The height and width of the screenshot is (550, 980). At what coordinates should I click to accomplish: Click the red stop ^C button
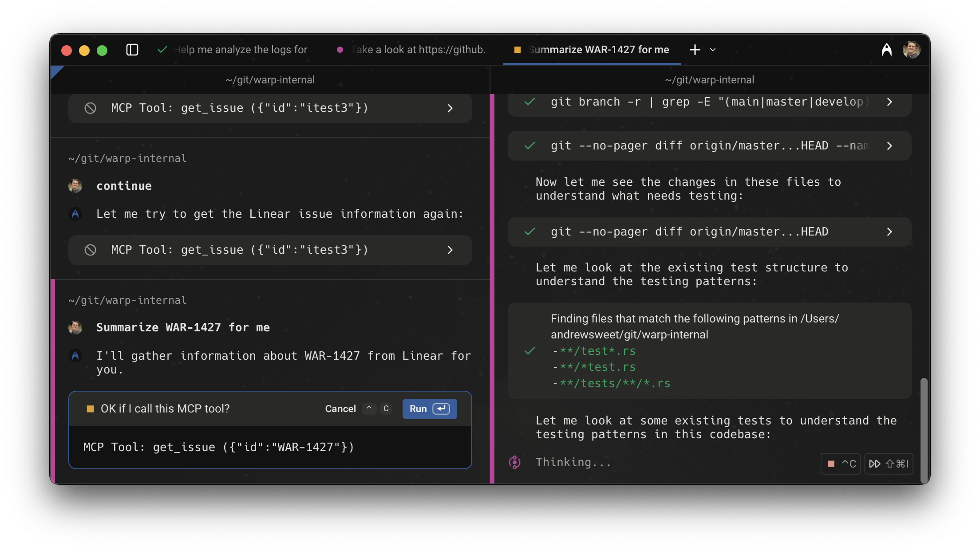[841, 464]
